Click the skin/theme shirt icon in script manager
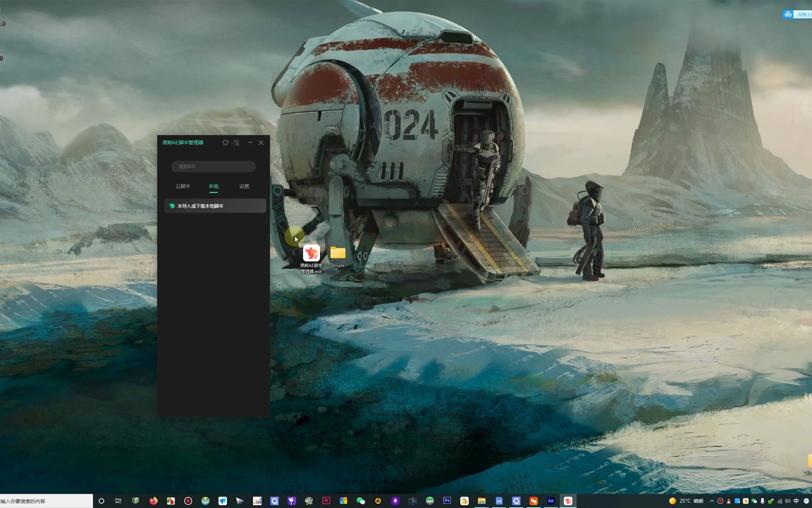 click(x=226, y=143)
